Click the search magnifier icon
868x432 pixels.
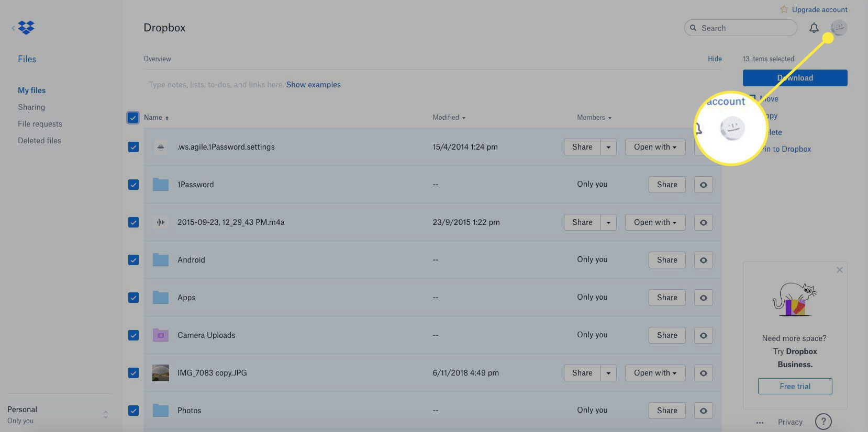coord(693,28)
